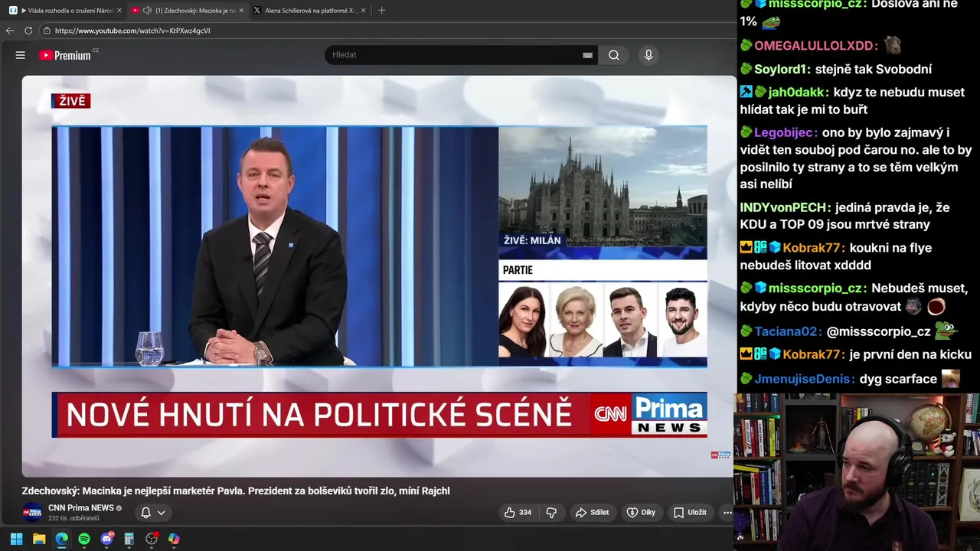Open CNN Prima NEWS channel name link
The height and width of the screenshot is (551, 980).
click(x=80, y=507)
